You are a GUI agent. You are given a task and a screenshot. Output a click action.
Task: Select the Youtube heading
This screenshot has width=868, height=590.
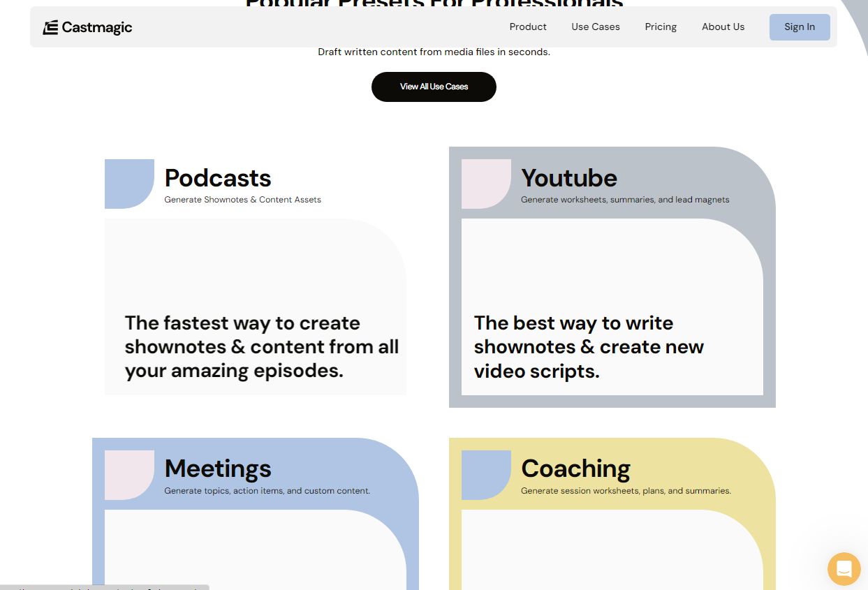click(x=569, y=178)
